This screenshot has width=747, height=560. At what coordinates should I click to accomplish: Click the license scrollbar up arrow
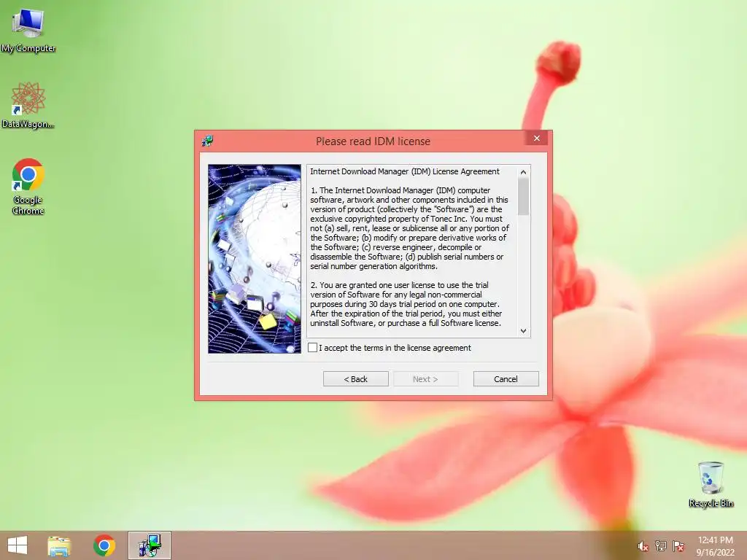pyautogui.click(x=524, y=172)
